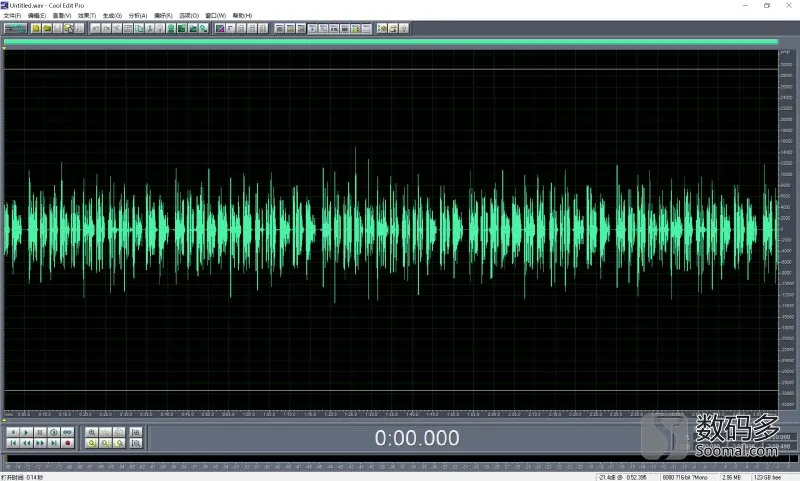
Task: Open the 编辑(E) menu
Action: tap(37, 15)
